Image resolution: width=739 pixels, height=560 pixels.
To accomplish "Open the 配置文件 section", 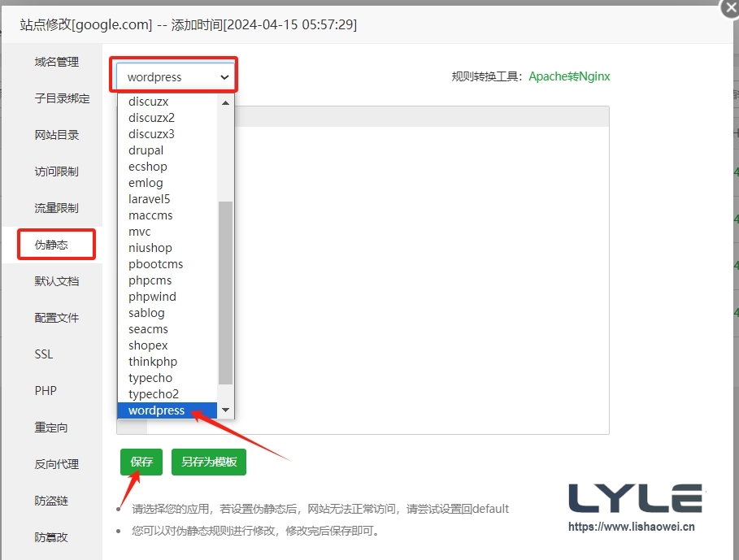I will pyautogui.click(x=57, y=317).
